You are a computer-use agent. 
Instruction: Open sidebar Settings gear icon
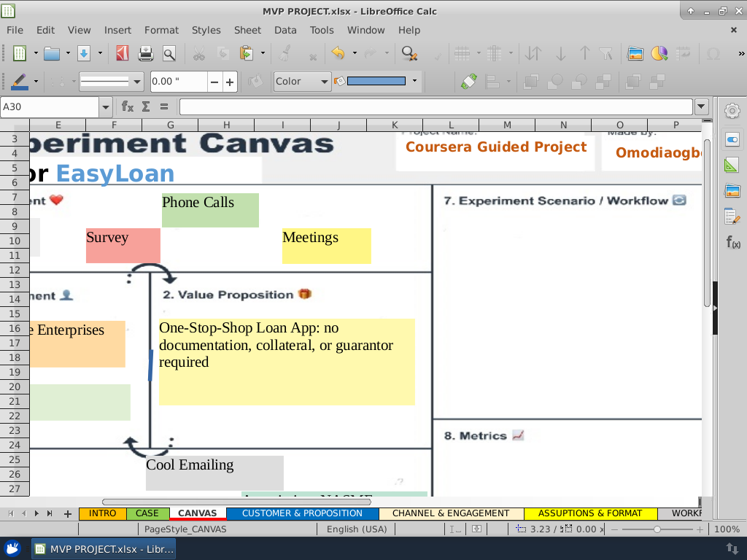point(732,111)
